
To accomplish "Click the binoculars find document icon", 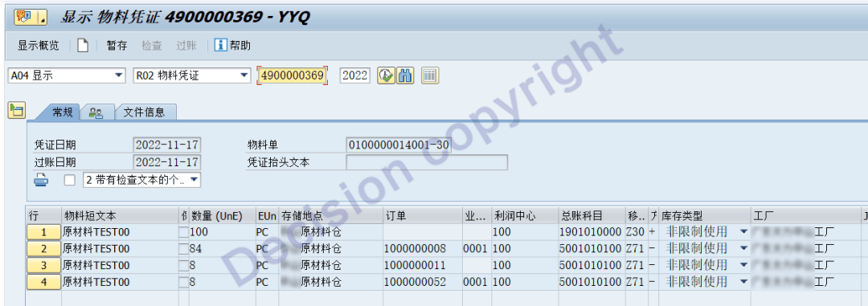I will click(405, 75).
